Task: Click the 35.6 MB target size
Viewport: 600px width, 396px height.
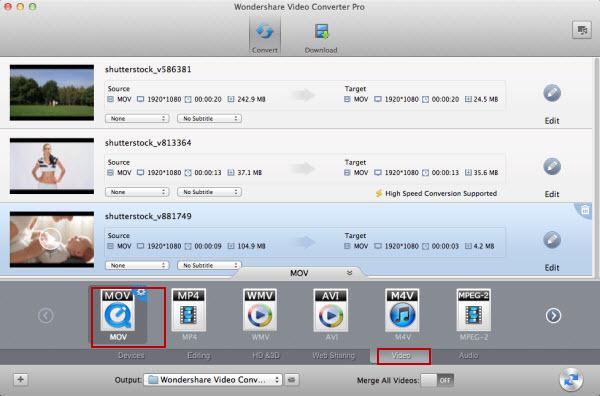Action: click(486, 173)
